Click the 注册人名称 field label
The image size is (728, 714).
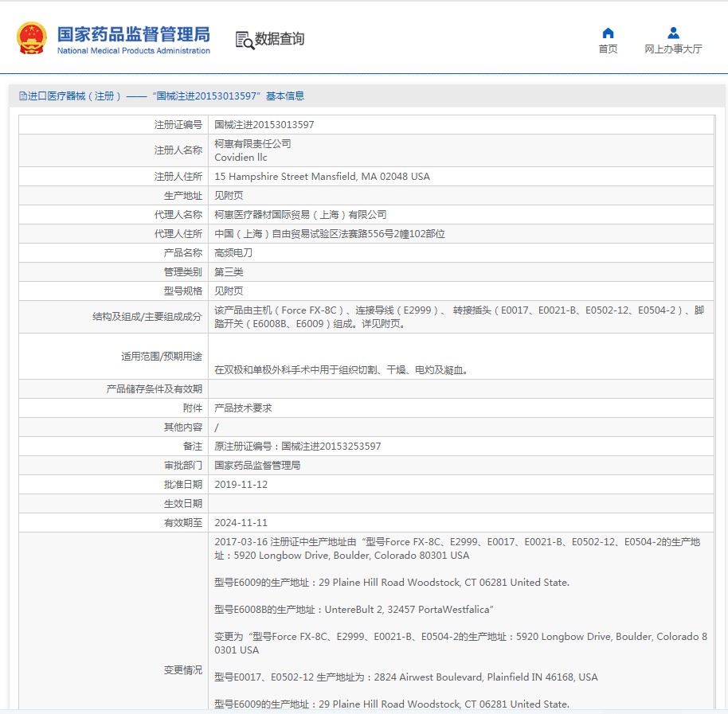[178, 150]
